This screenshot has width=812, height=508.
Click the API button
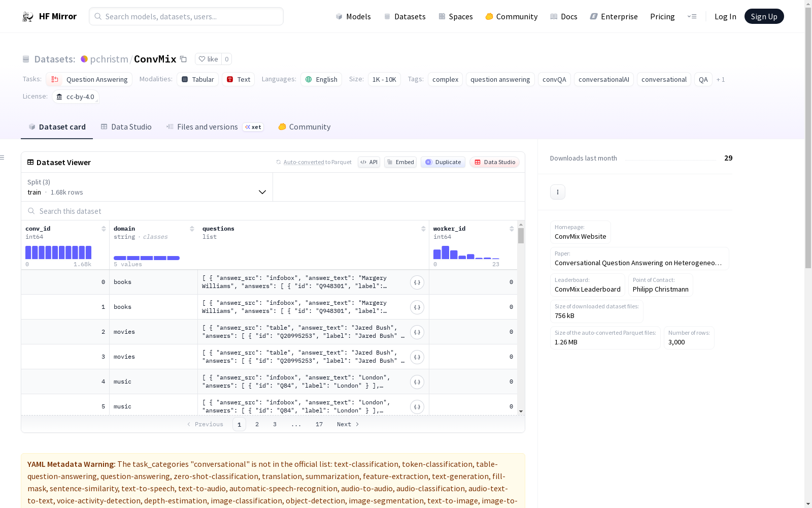point(369,162)
